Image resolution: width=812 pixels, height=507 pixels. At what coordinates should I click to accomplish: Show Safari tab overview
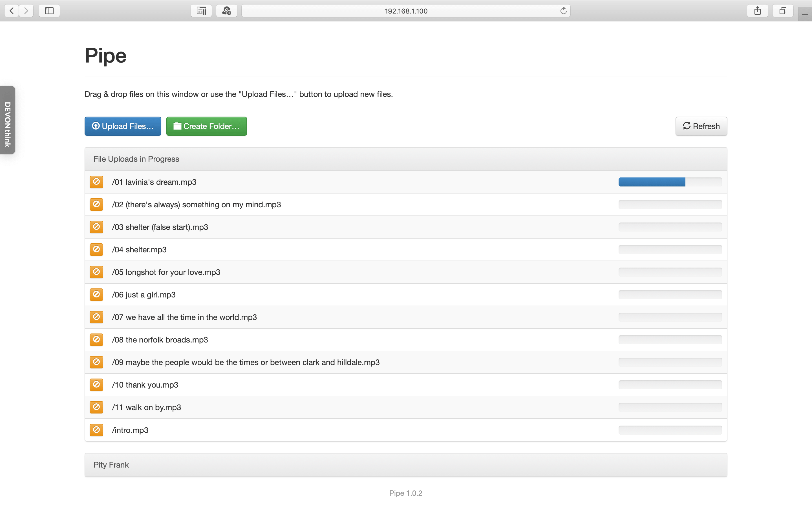782,11
